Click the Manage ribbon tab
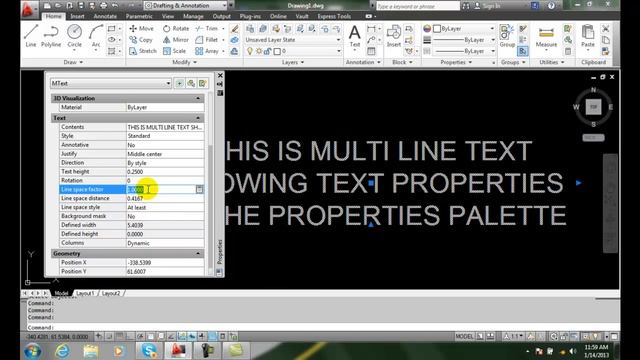Screen dimensions: 640x360 (193, 16)
